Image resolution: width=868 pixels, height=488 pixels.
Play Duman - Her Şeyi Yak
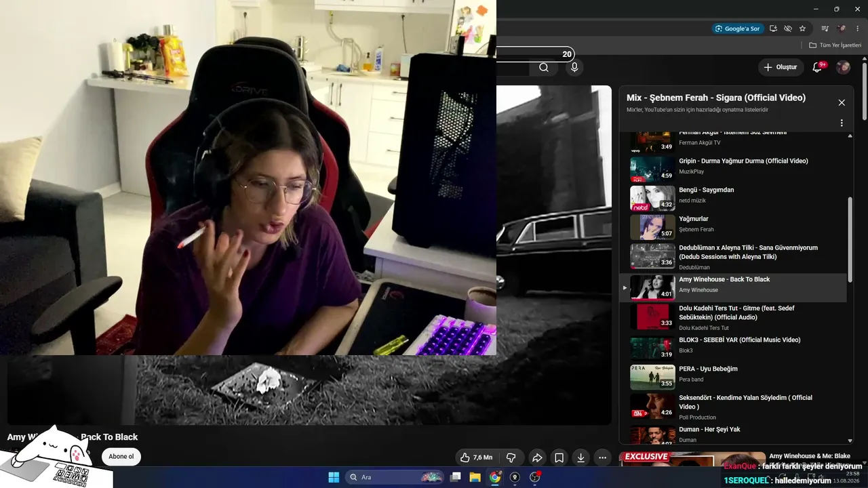[x=733, y=434]
